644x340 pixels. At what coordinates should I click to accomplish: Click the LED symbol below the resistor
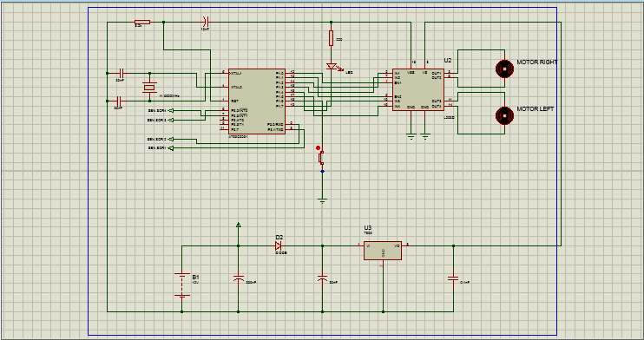tap(332, 67)
